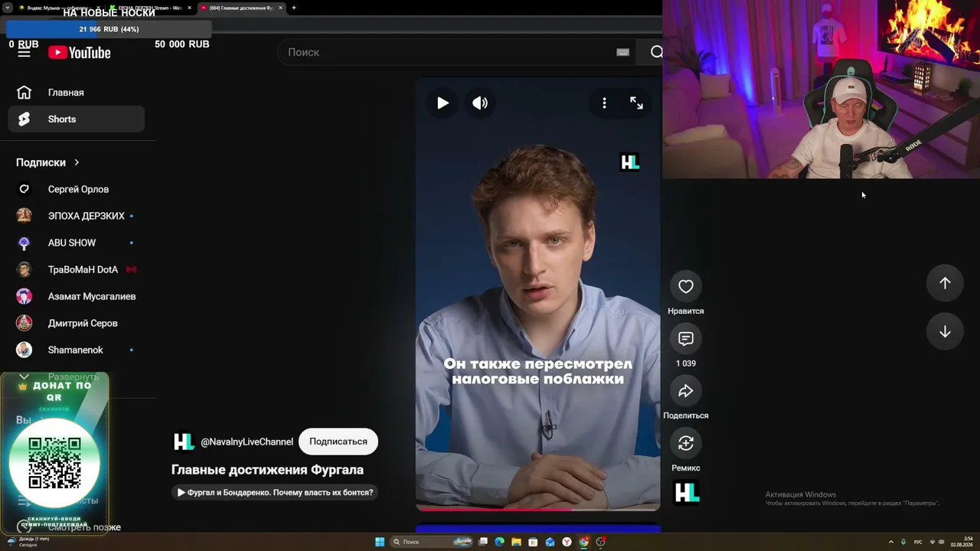980x551 pixels.
Task: Like the Short with the heart button
Action: (x=686, y=286)
